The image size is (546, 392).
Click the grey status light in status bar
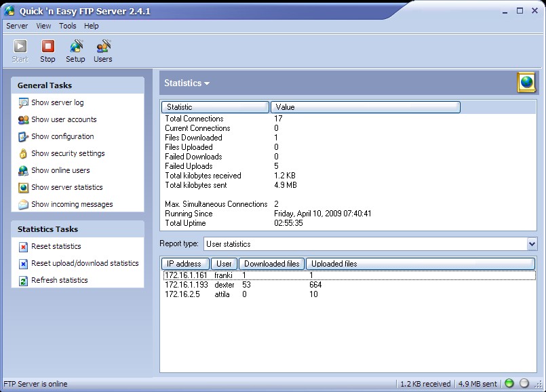tap(524, 383)
